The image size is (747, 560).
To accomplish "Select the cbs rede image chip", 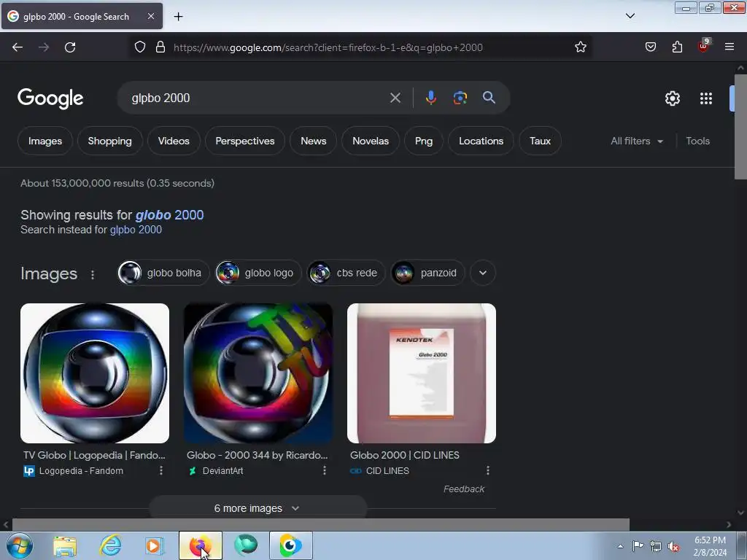I will pos(345,273).
